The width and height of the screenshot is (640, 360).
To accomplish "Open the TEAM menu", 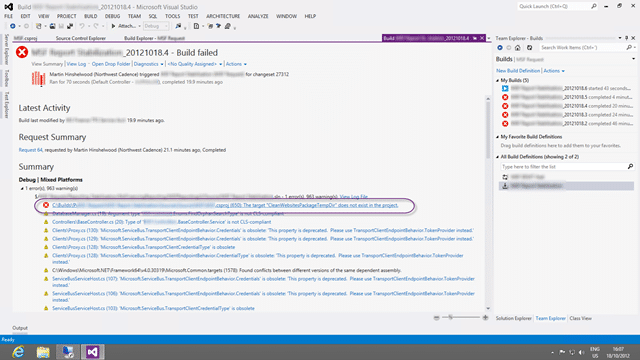I will (134, 16).
